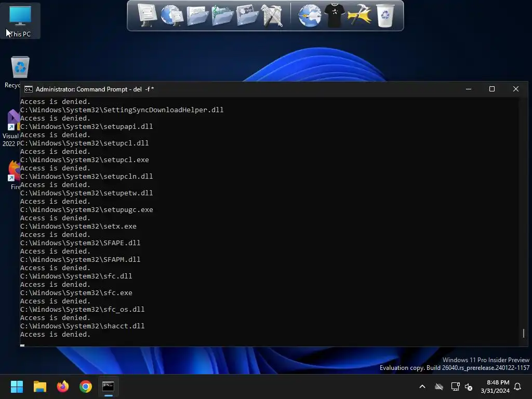Click the Command Prompt vertical scrollbar thumb
Screen dimensions: 532x399
coord(524,333)
